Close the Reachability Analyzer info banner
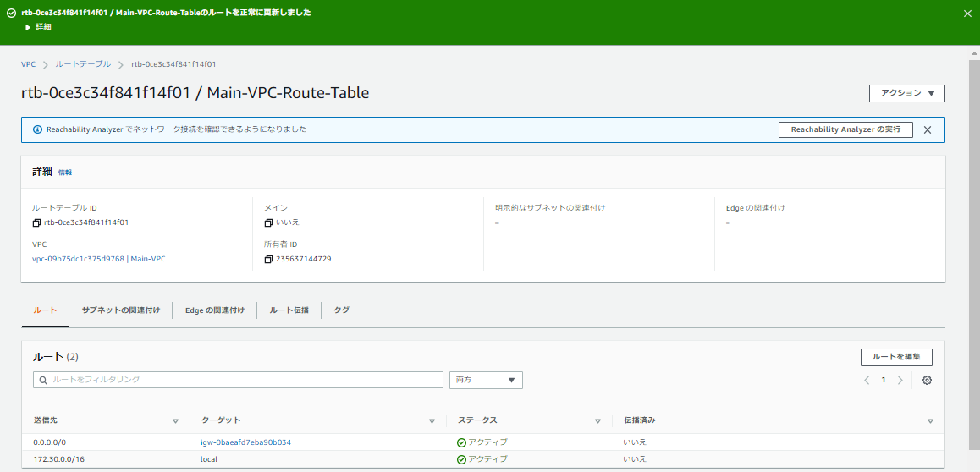 click(x=928, y=130)
